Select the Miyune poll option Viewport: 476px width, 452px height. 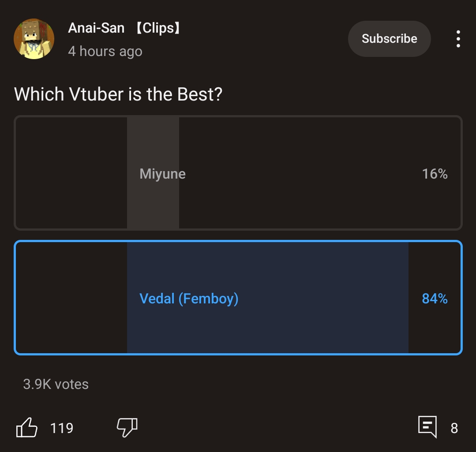(x=238, y=172)
